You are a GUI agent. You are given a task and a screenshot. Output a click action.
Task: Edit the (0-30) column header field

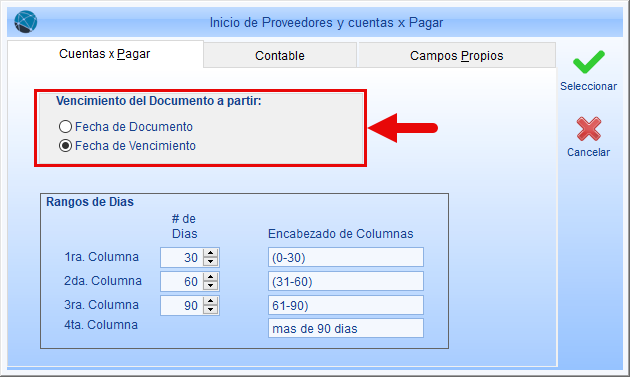tap(346, 257)
